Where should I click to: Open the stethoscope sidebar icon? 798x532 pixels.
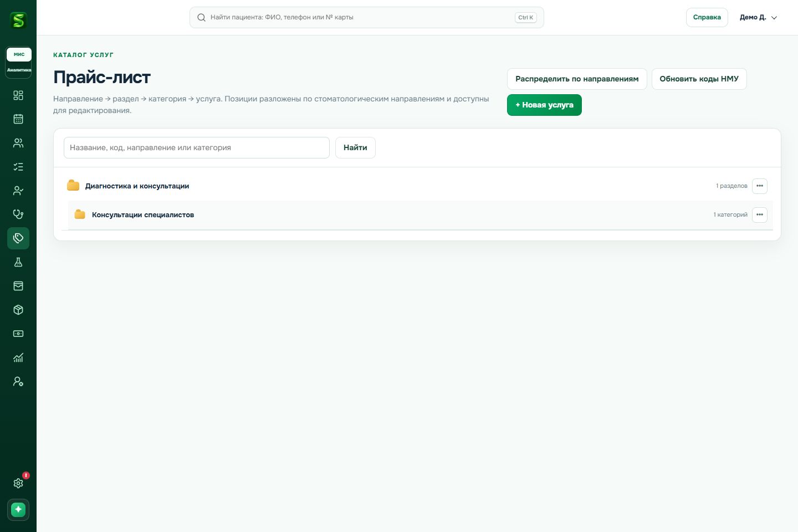tap(18, 214)
